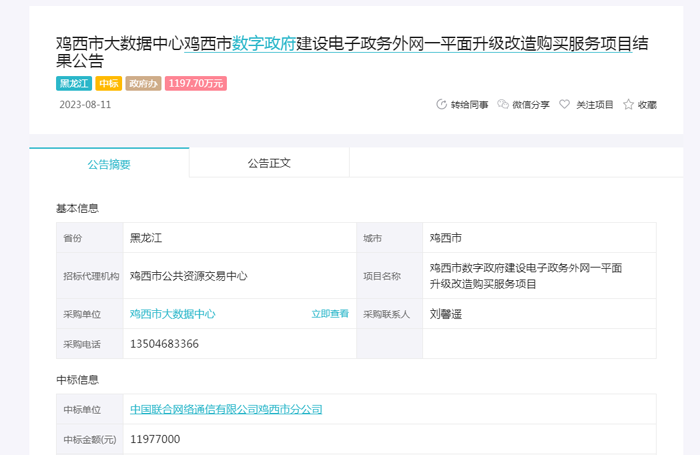The image size is (700, 455).
Task: Select the province value 黑龙江 in table
Action: point(146,238)
